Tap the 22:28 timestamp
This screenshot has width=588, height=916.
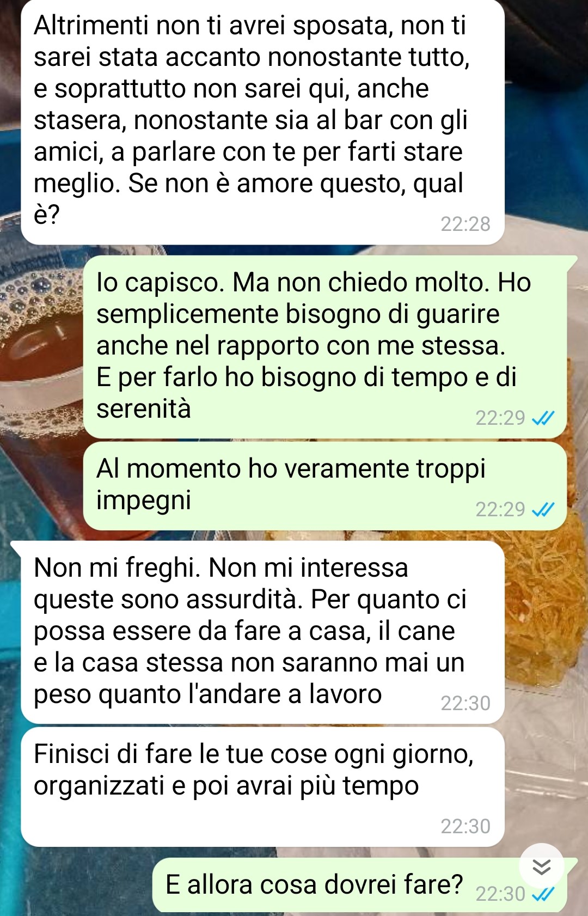pos(465,224)
